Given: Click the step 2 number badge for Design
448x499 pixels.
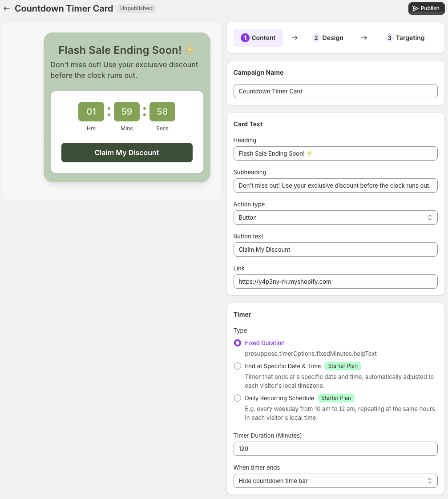Looking at the screenshot, I should 316,38.
